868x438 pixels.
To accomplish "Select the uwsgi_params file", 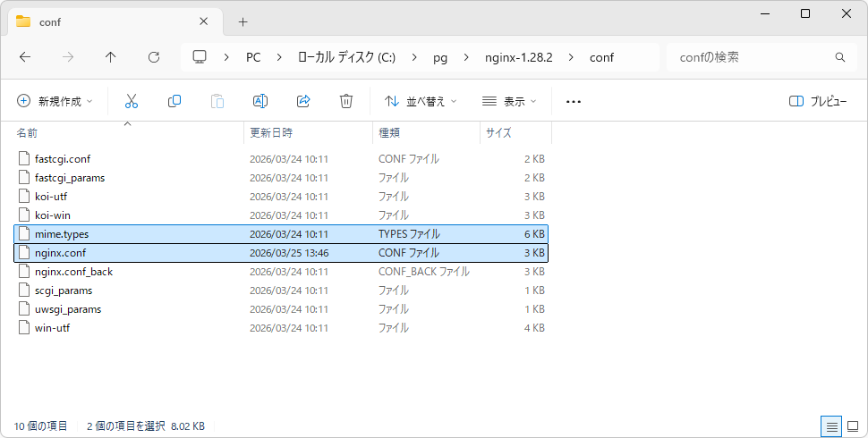I will pyautogui.click(x=281, y=309).
